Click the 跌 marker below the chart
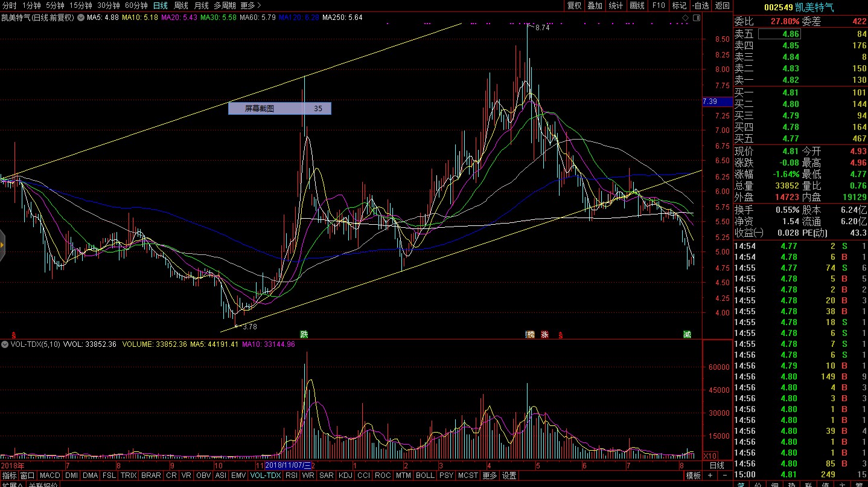Image resolution: width=868 pixels, height=487 pixels. (x=304, y=334)
